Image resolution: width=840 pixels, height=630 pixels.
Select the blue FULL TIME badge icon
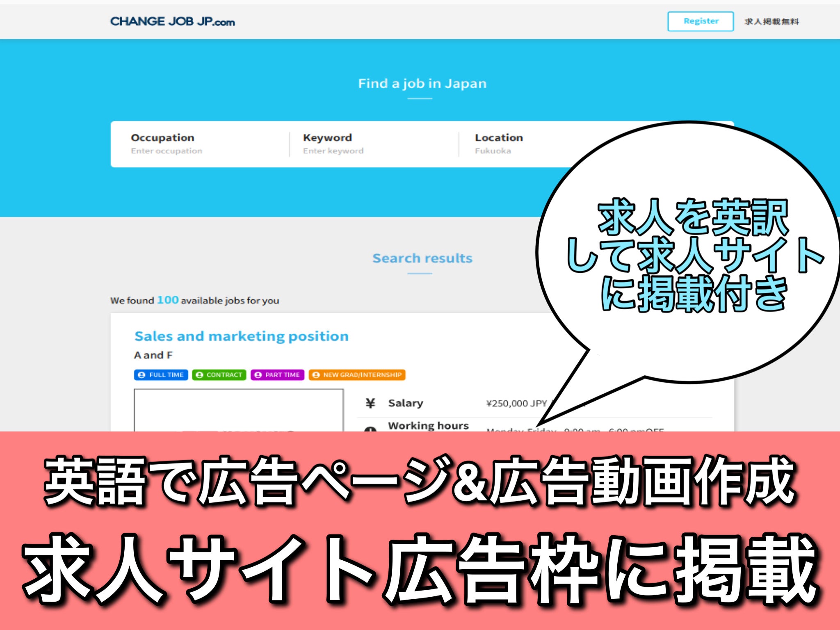(142, 375)
